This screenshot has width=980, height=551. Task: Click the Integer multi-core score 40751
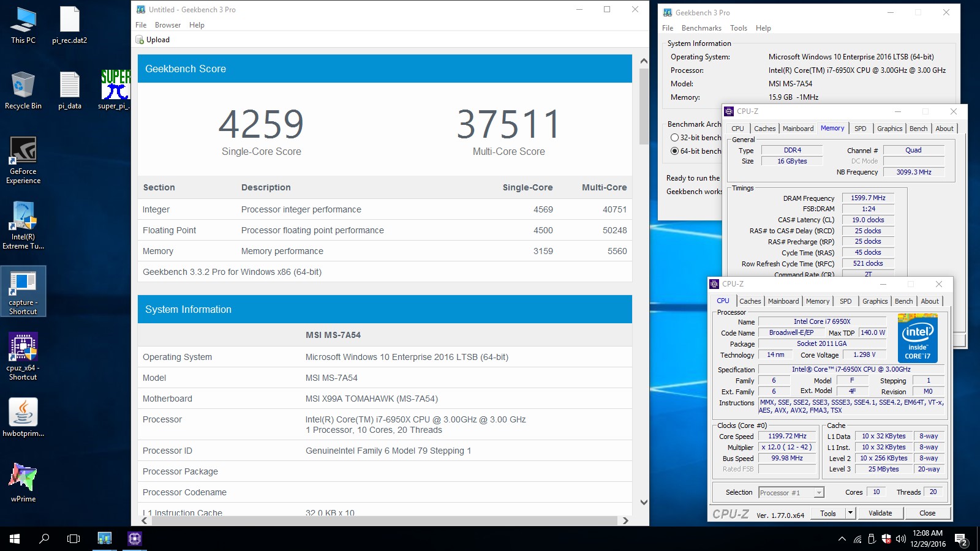[x=614, y=209]
